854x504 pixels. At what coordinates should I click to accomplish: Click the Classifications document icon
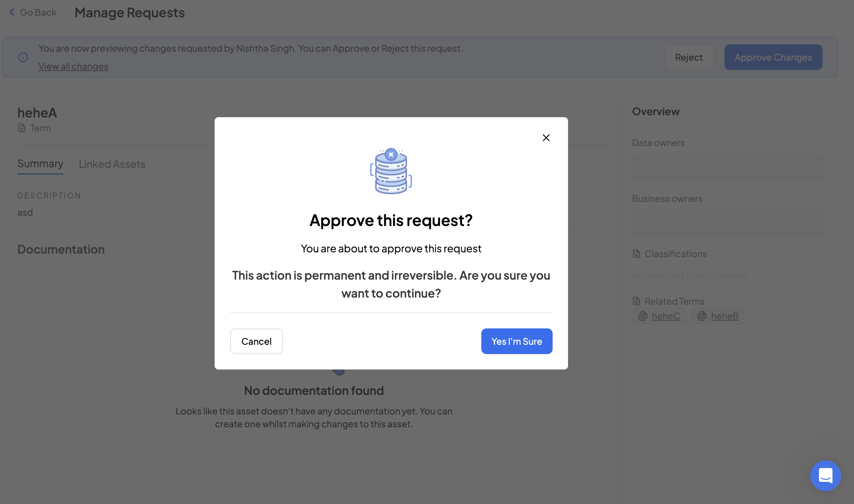coord(636,254)
